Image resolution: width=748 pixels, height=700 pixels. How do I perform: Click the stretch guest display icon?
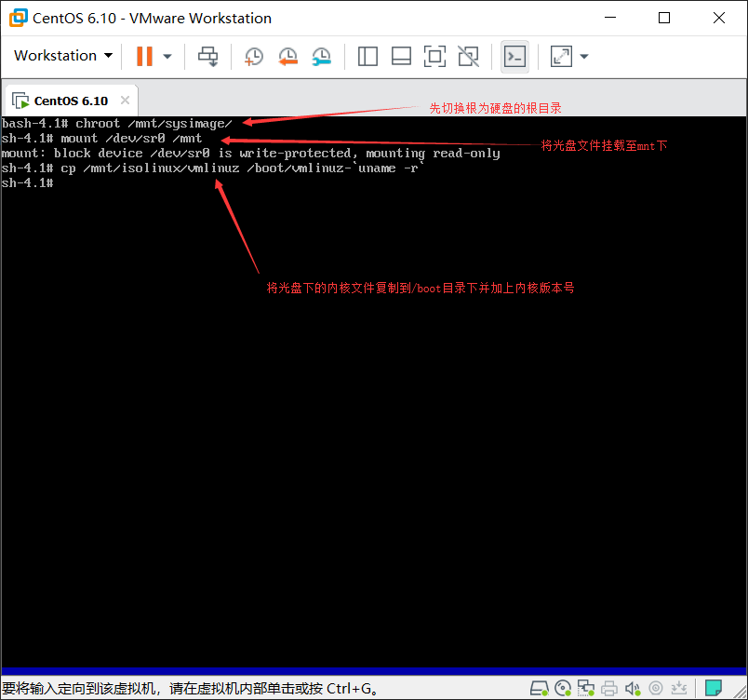pos(562,56)
